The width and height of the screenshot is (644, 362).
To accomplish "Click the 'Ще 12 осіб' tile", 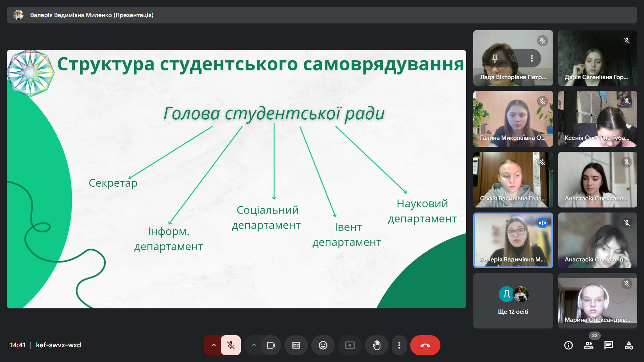I will [513, 301].
